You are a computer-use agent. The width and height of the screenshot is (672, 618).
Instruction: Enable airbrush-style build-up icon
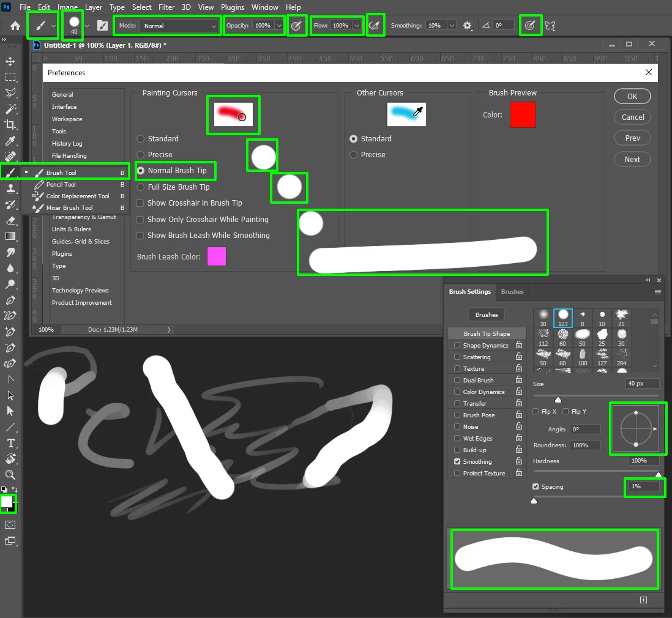coord(375,26)
